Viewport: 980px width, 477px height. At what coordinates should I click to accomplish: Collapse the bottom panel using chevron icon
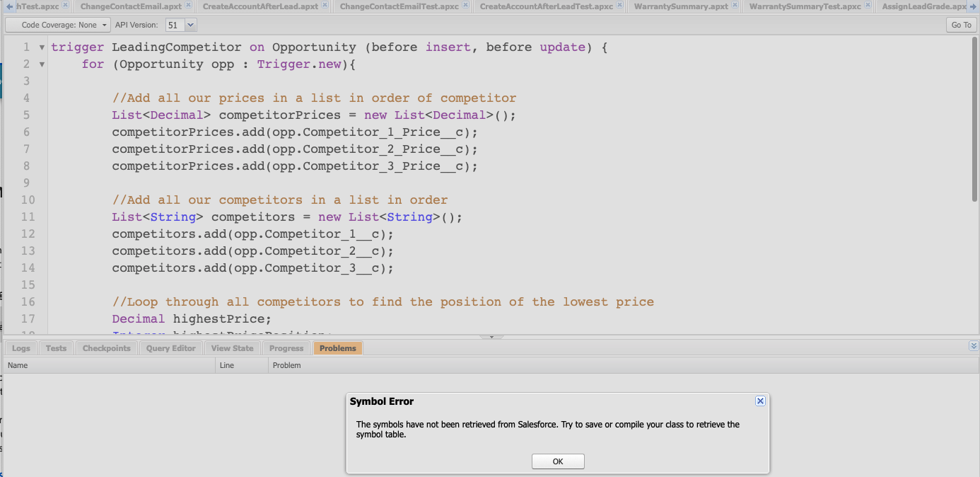coord(974,346)
